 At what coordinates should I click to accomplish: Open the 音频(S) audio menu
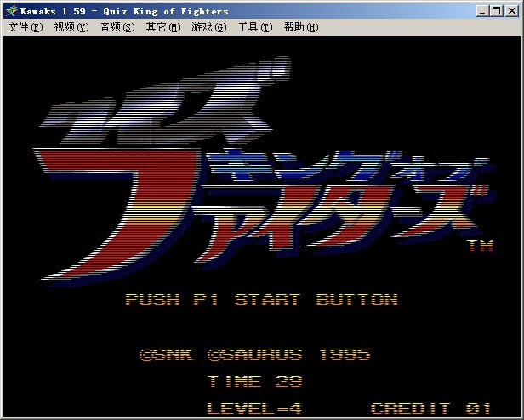[117, 27]
